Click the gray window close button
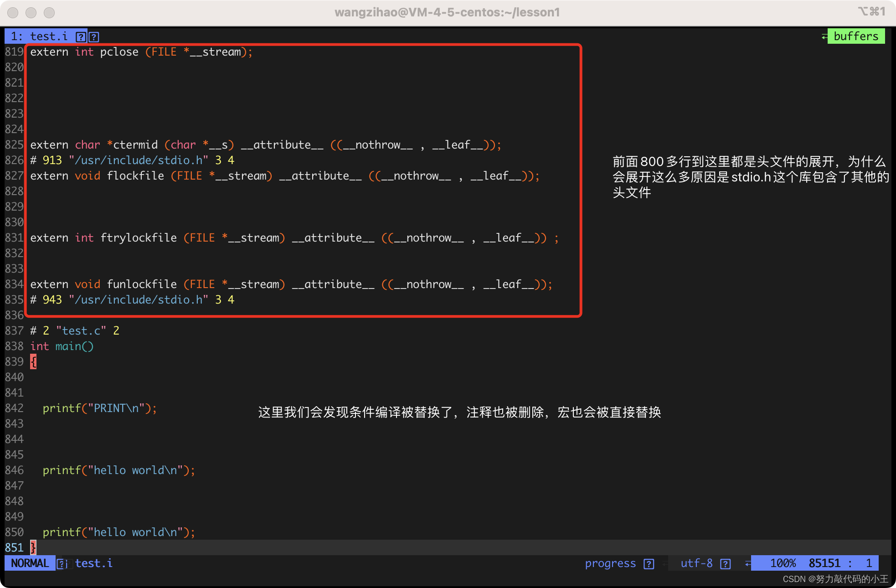896x588 pixels. click(x=13, y=12)
